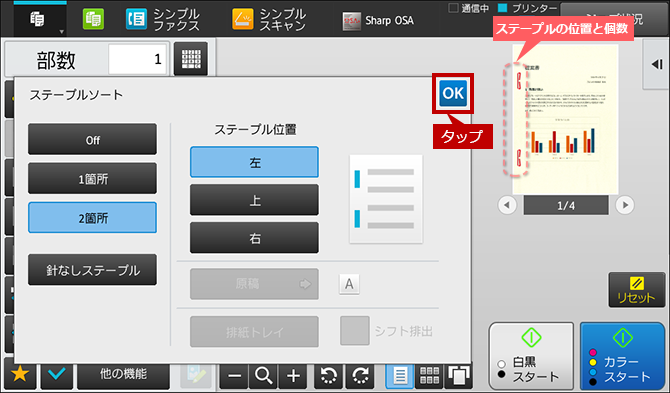The image size is (670, 393).
Task: Tap the カラースタート button
Action: pos(622,355)
